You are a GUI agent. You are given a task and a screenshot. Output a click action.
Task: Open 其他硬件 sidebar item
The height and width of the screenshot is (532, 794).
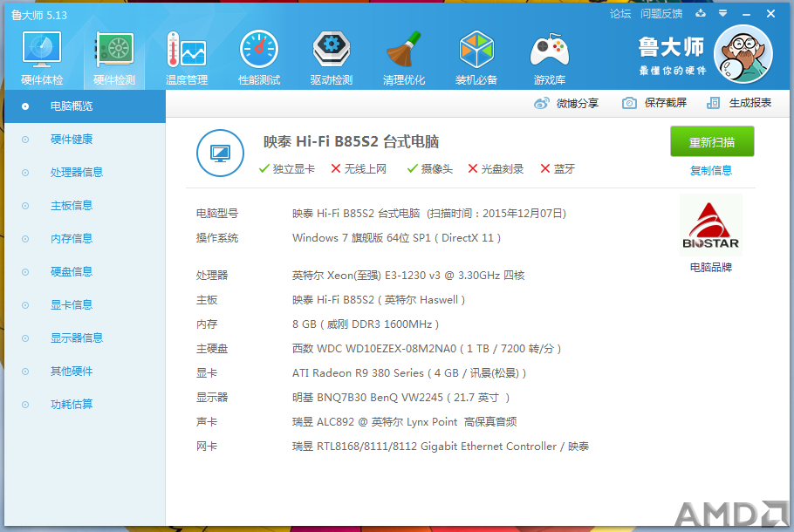coord(86,372)
